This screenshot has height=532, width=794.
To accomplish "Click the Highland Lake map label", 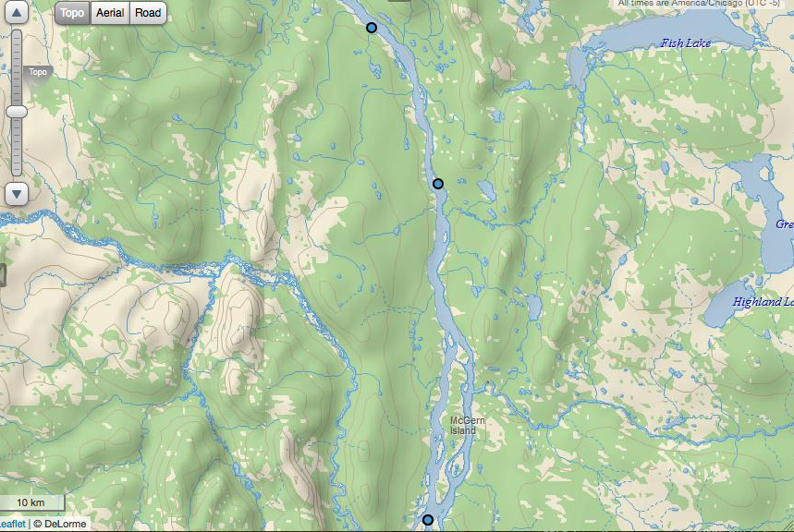I will tap(763, 302).
